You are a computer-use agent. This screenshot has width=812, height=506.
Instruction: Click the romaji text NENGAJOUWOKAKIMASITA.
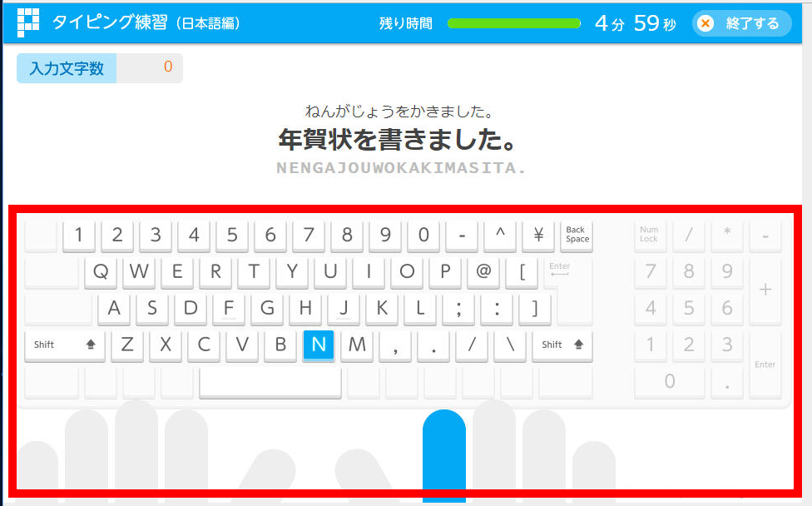[x=401, y=168]
